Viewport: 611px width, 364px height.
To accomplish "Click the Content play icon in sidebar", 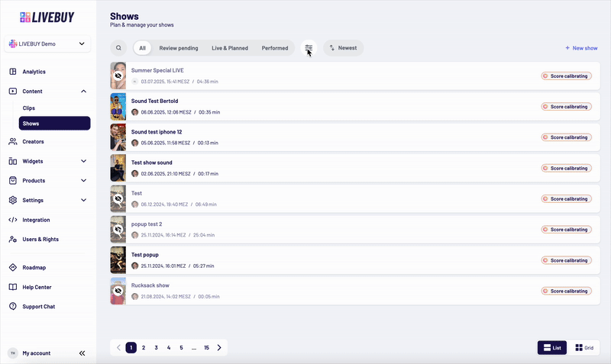I will [13, 91].
